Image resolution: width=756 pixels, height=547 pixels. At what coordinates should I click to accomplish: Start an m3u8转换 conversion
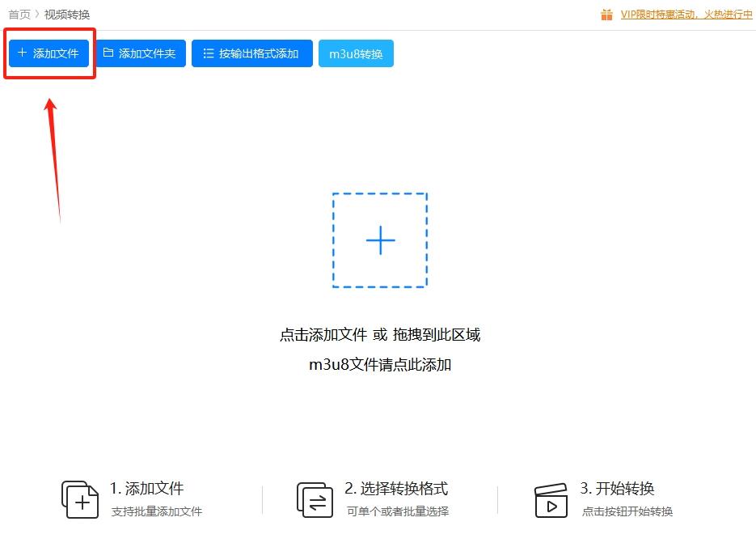[356, 53]
